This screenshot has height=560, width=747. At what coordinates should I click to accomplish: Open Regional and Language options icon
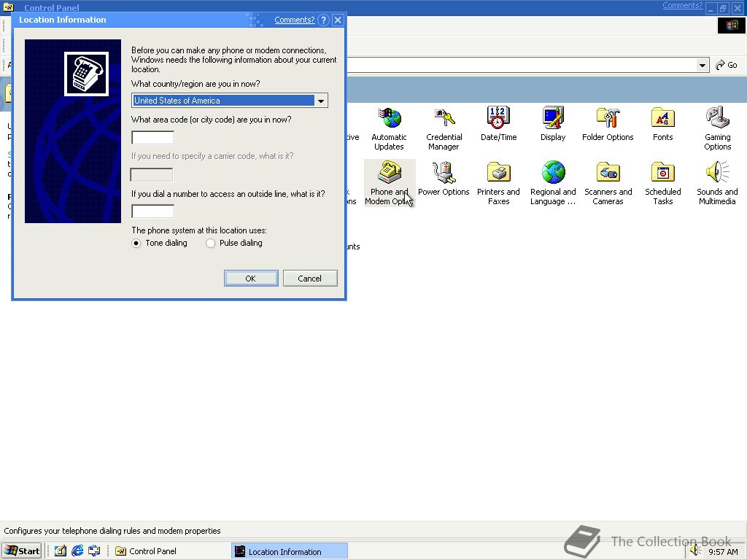coord(553,183)
